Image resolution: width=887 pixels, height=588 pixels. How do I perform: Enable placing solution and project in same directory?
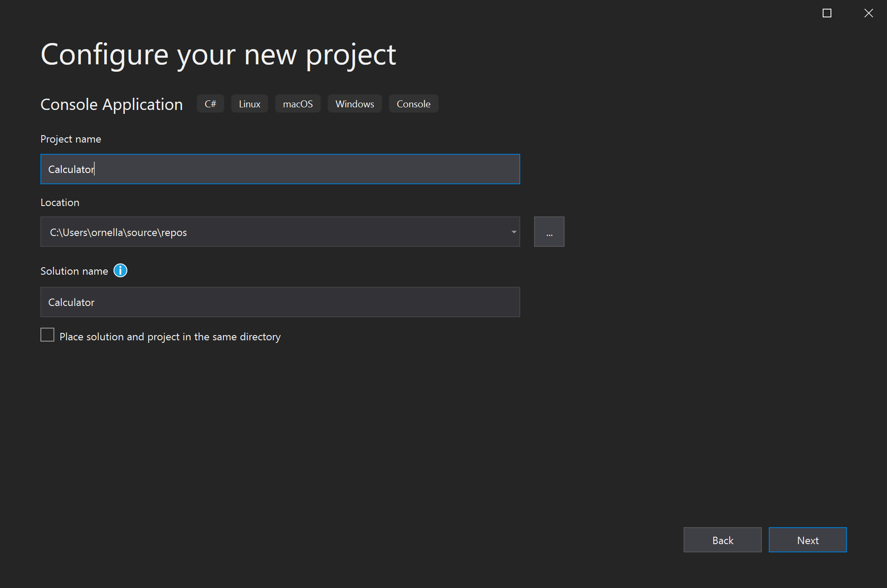coord(47,335)
